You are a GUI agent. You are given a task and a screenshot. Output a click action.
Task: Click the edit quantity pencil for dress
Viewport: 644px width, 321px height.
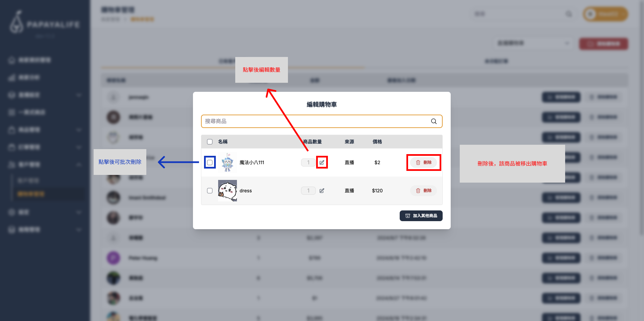click(x=321, y=191)
